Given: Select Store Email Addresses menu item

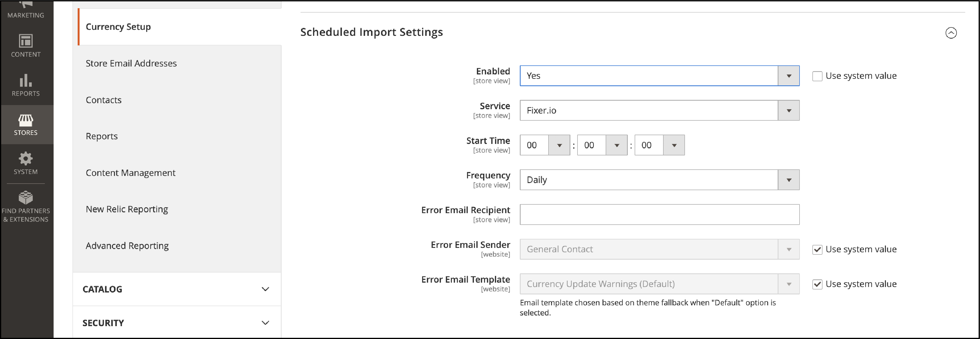Looking at the screenshot, I should pyautogui.click(x=131, y=63).
